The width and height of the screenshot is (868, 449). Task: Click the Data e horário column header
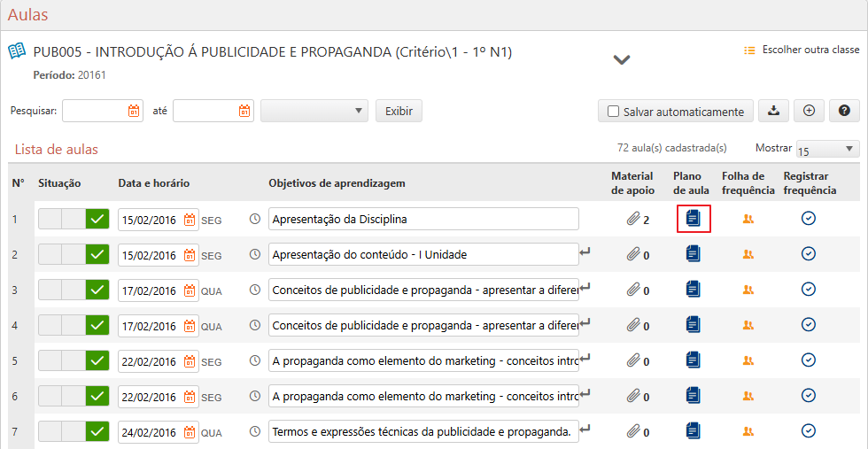[x=154, y=183]
